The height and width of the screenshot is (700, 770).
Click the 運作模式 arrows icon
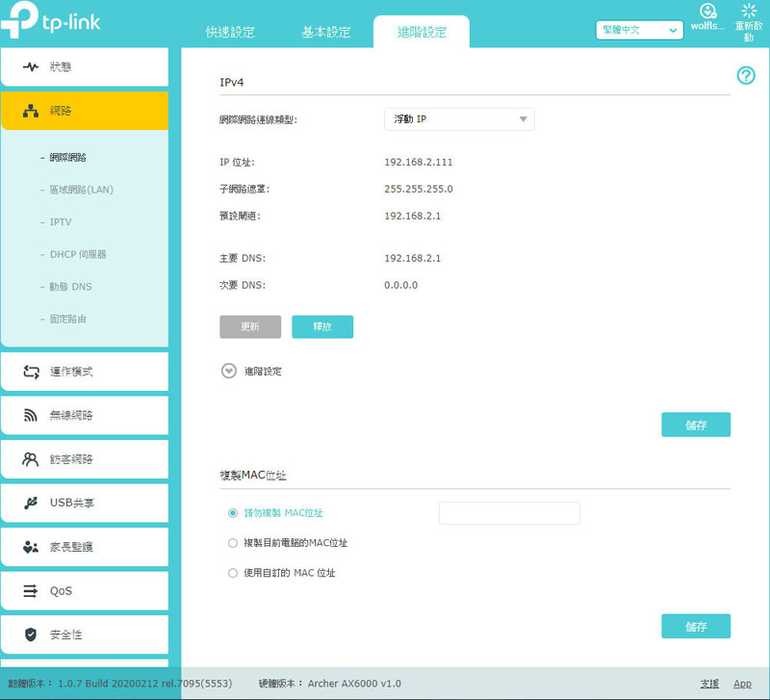point(31,372)
